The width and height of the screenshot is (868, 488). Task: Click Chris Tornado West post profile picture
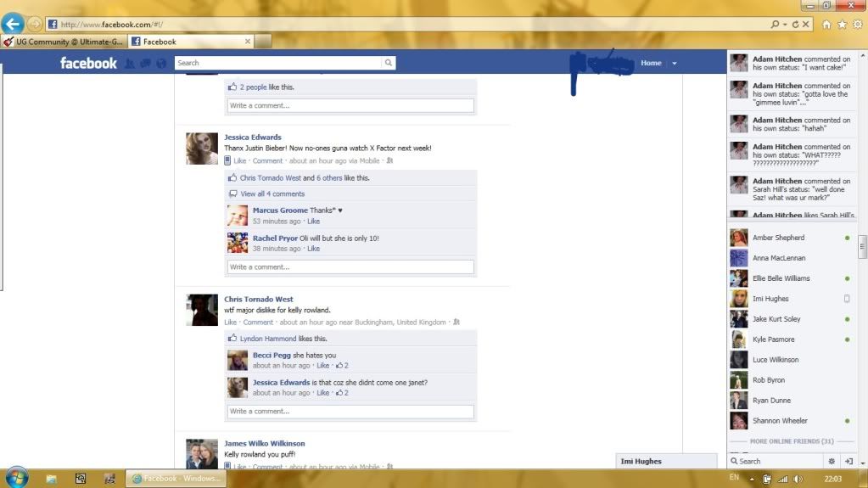click(201, 310)
